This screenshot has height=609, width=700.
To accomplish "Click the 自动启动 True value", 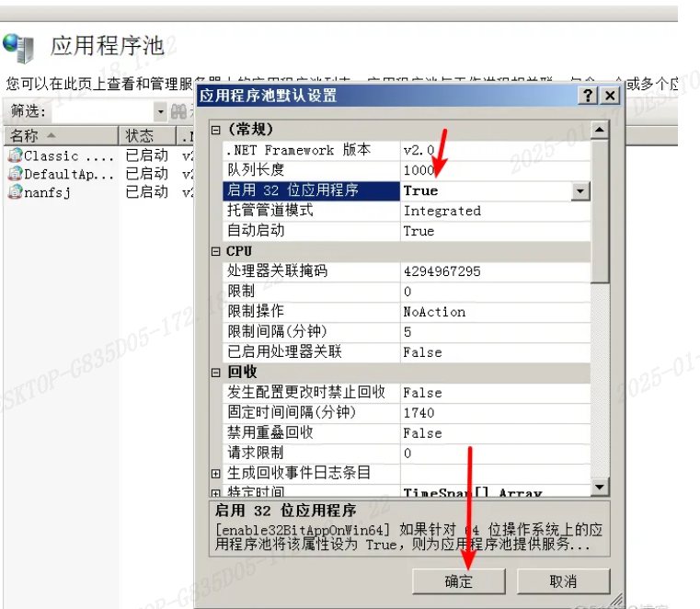I will 419,231.
